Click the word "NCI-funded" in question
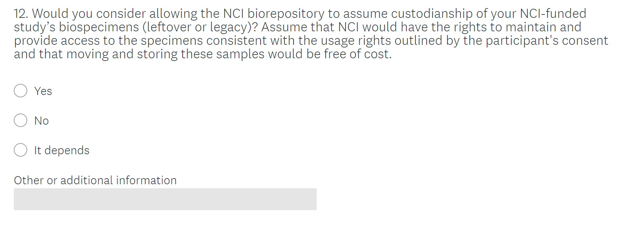644x228 pixels. 553,13
